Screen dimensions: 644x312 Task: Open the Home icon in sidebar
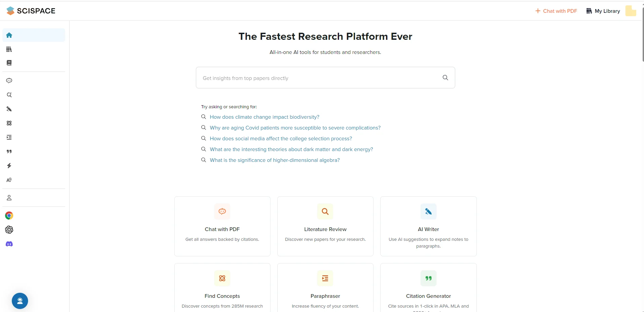[x=9, y=35]
